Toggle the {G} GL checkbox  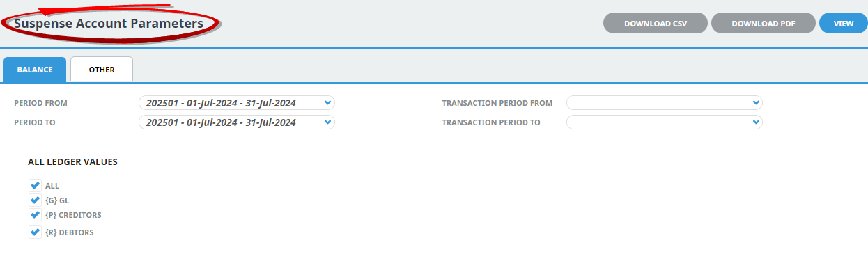tap(35, 200)
